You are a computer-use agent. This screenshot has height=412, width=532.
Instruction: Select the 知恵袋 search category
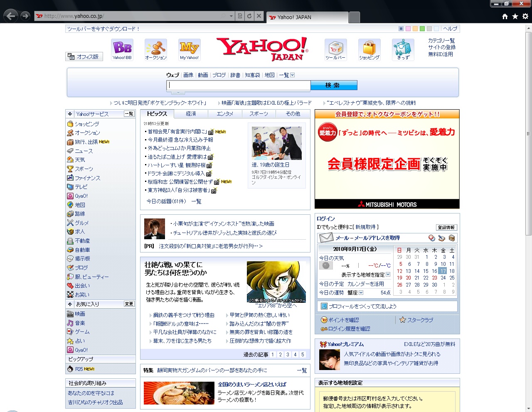[252, 75]
